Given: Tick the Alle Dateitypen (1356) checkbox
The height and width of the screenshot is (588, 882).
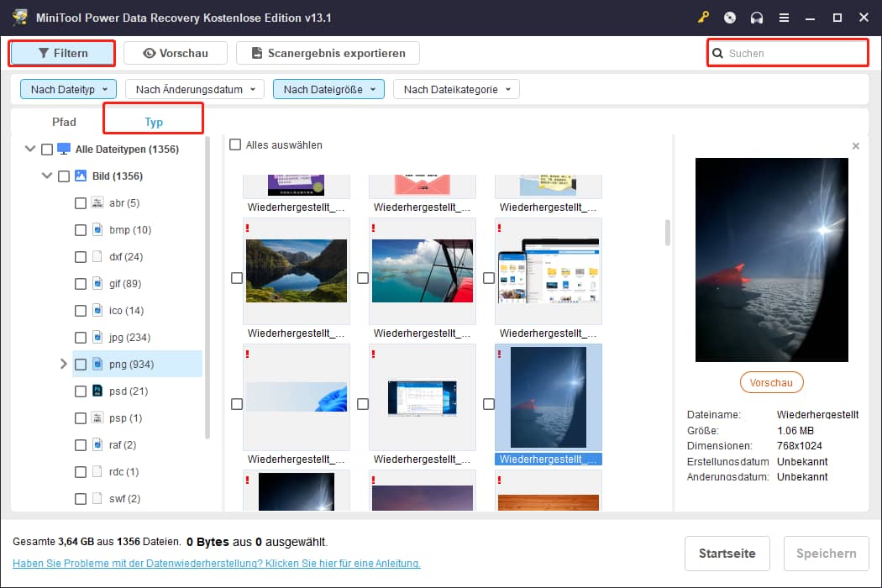Looking at the screenshot, I should (x=47, y=150).
